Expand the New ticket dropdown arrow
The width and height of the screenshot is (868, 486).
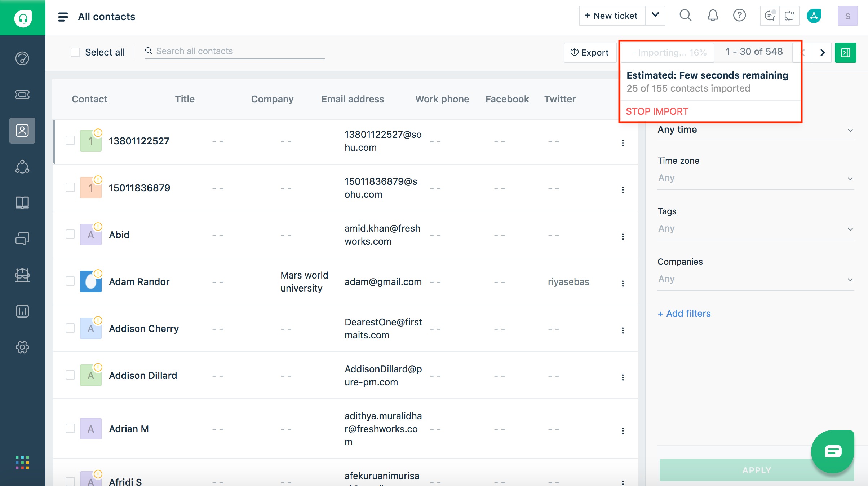coord(655,16)
